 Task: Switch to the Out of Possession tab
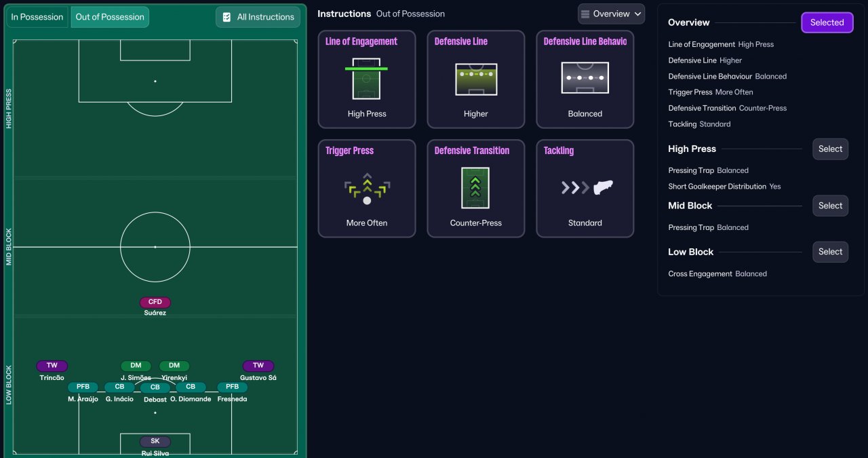click(110, 17)
